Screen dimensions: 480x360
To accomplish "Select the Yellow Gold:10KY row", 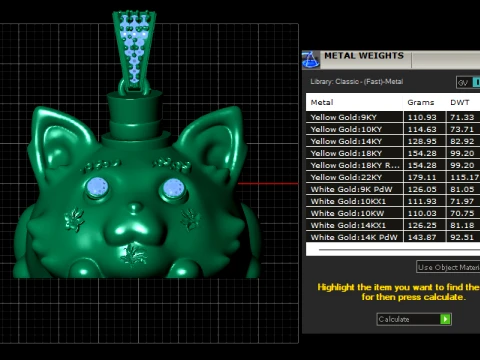I will click(393, 129).
